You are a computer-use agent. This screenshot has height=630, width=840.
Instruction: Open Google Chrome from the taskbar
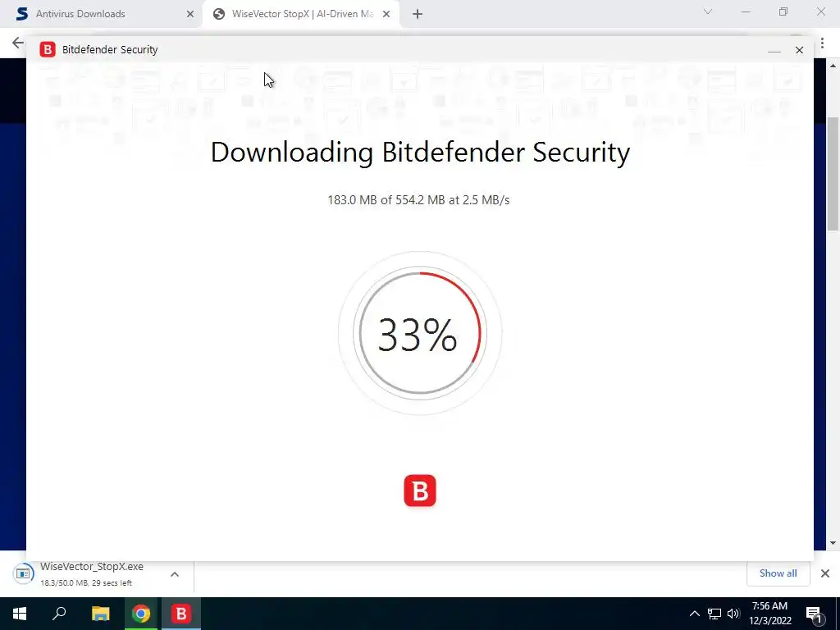[x=141, y=614]
